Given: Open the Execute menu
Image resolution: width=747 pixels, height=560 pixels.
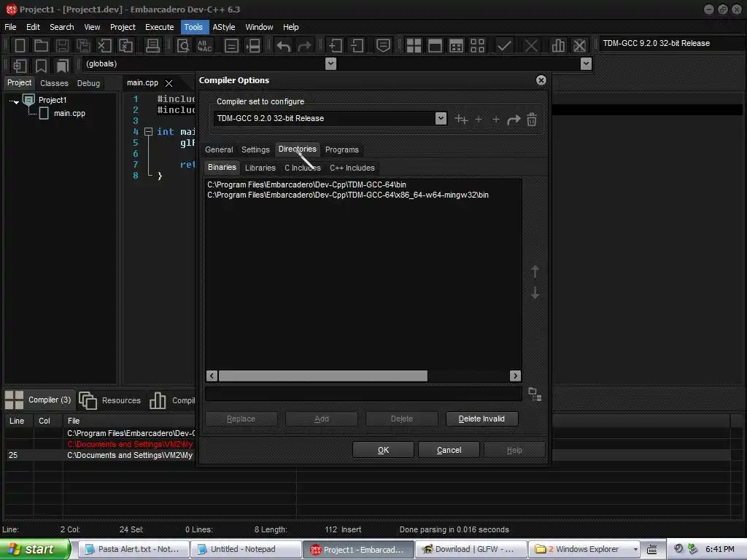Looking at the screenshot, I should click(160, 27).
